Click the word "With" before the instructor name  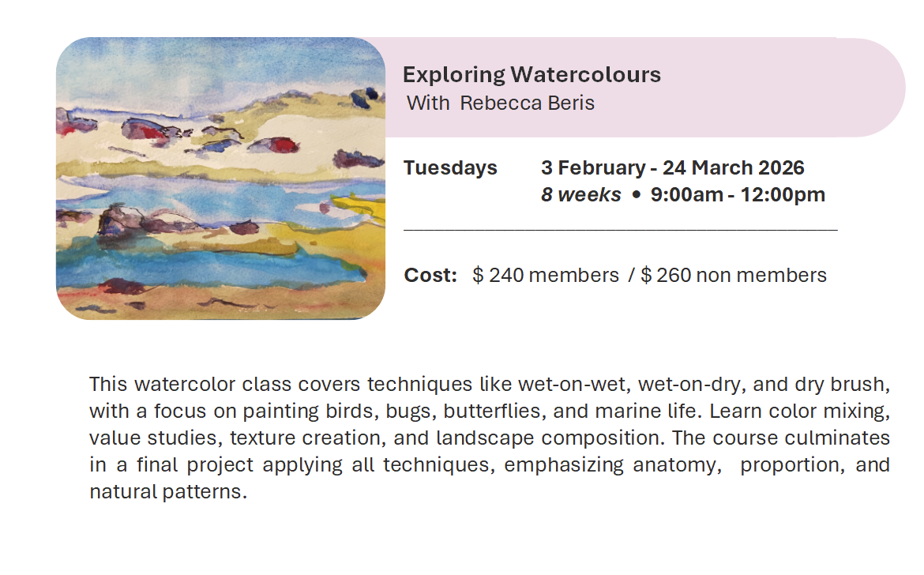click(428, 103)
